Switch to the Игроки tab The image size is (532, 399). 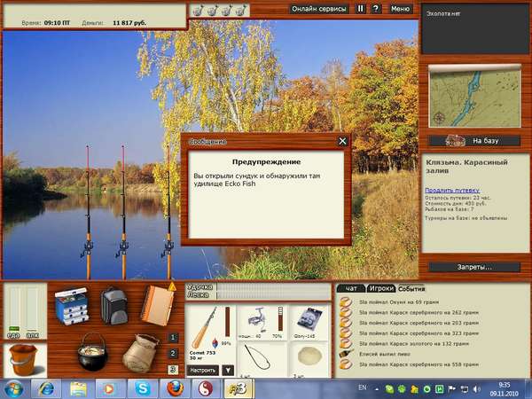point(381,289)
